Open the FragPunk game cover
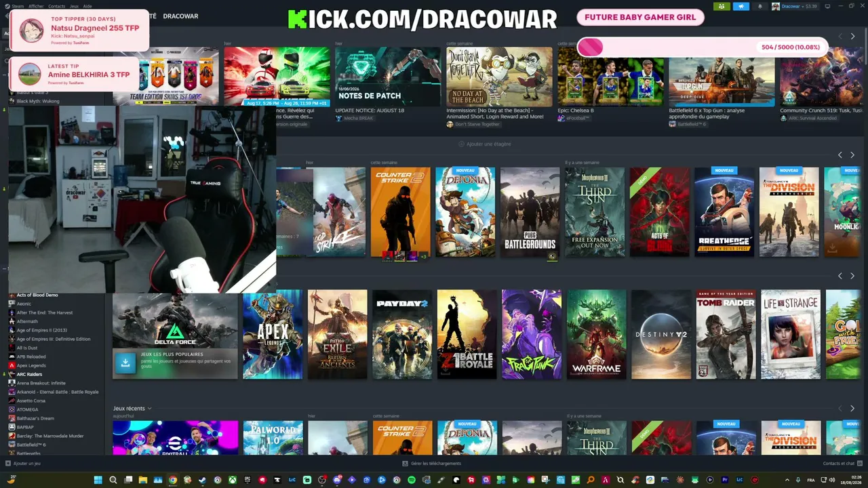This screenshot has height=488, width=868. (532, 334)
